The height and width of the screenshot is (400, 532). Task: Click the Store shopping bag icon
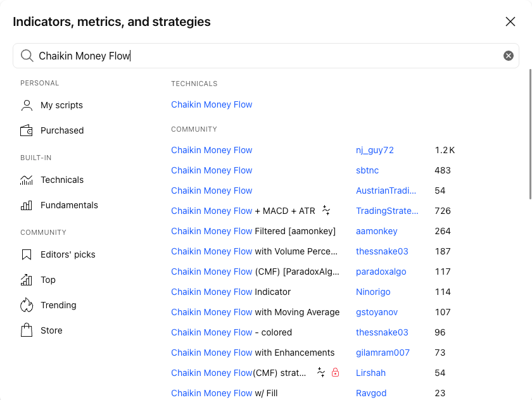[27, 330]
